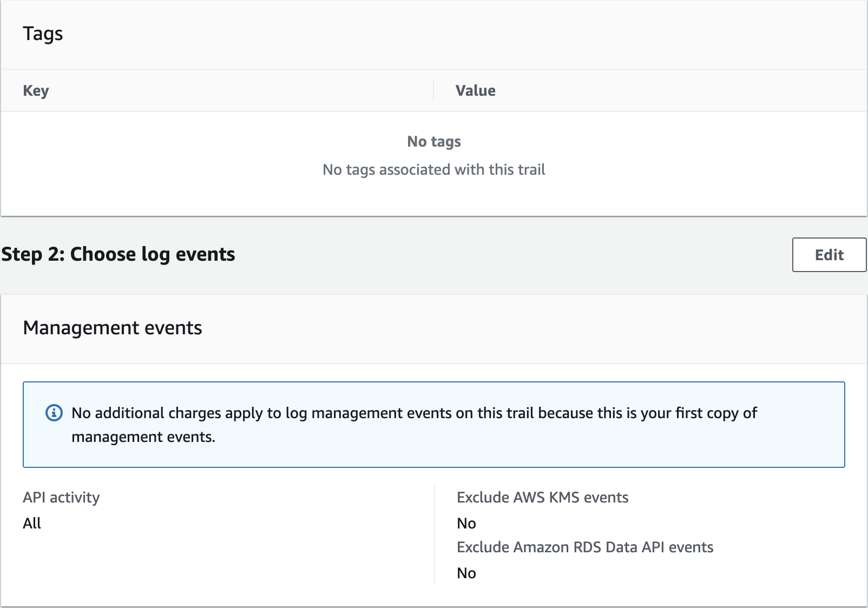Click "No tags associated with this trail" text

click(434, 170)
